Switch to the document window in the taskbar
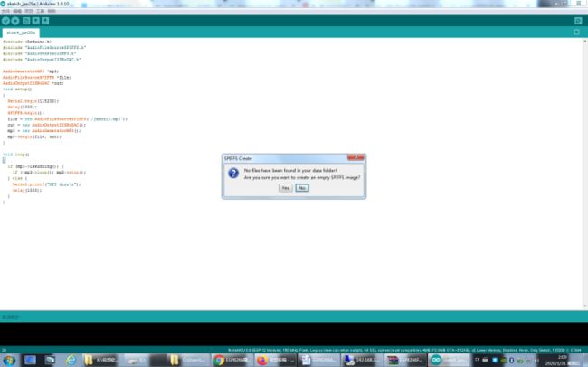Screen dimensions: 588x367 (x=319, y=361)
